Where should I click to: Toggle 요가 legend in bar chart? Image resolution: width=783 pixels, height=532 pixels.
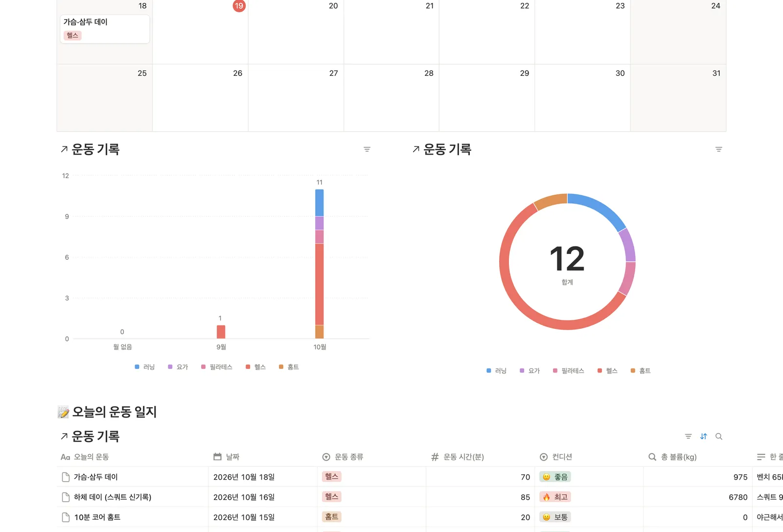click(178, 367)
